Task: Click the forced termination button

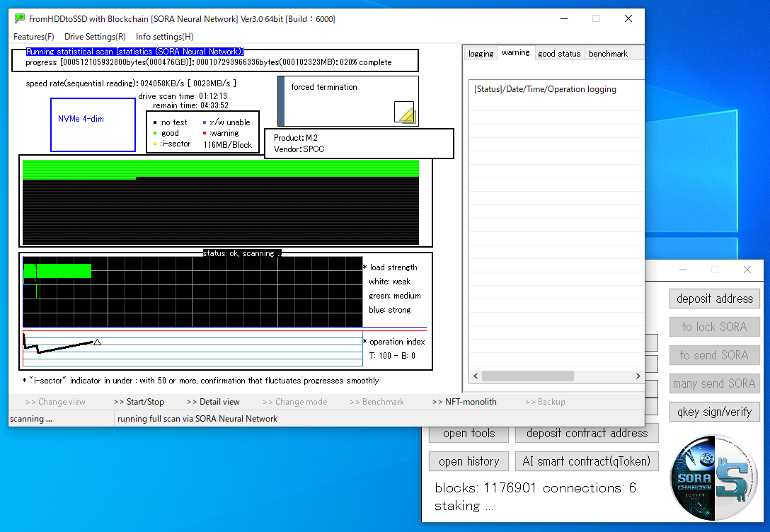Action: (348, 101)
